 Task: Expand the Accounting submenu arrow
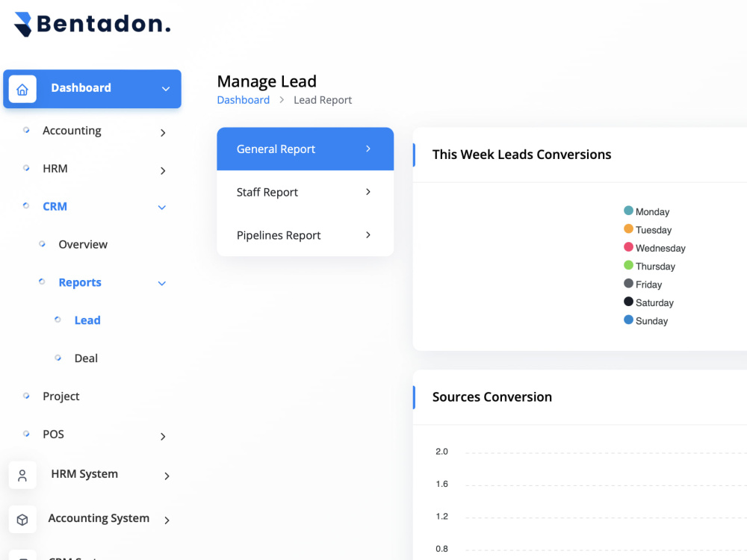point(163,133)
